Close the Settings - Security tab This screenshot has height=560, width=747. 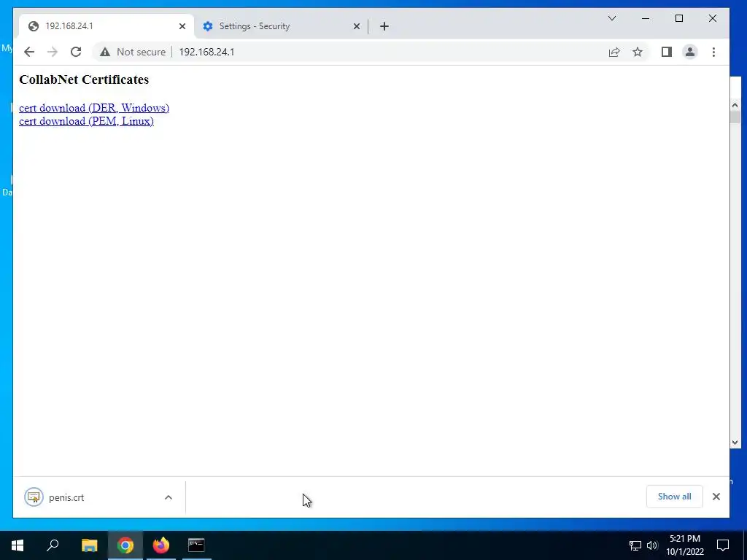point(356,26)
